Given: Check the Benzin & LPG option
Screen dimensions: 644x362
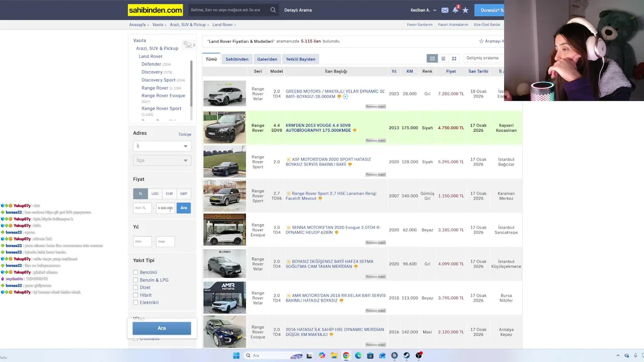Looking at the screenshot, I should pyautogui.click(x=135, y=280).
